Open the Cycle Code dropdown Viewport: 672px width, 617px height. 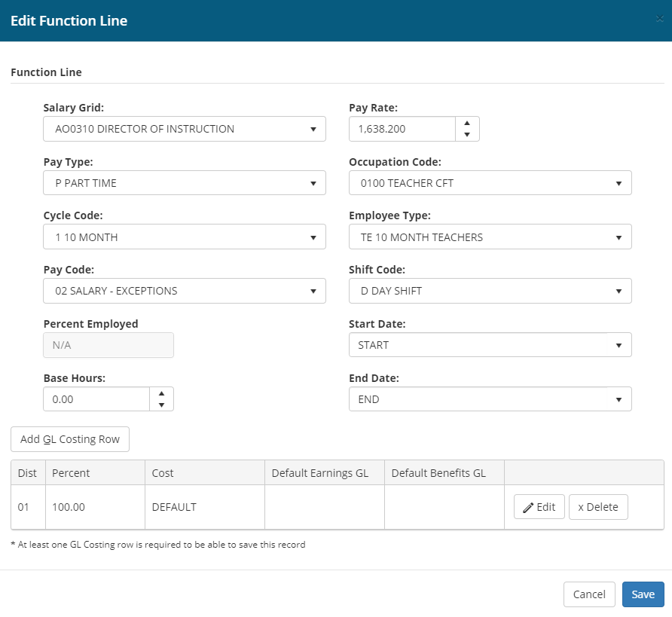[185, 237]
